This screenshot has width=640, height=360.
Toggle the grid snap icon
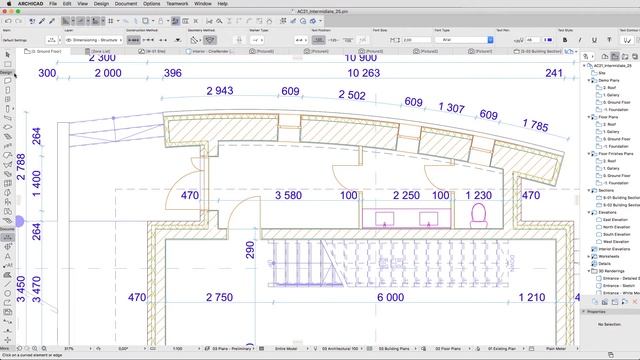(111, 21)
